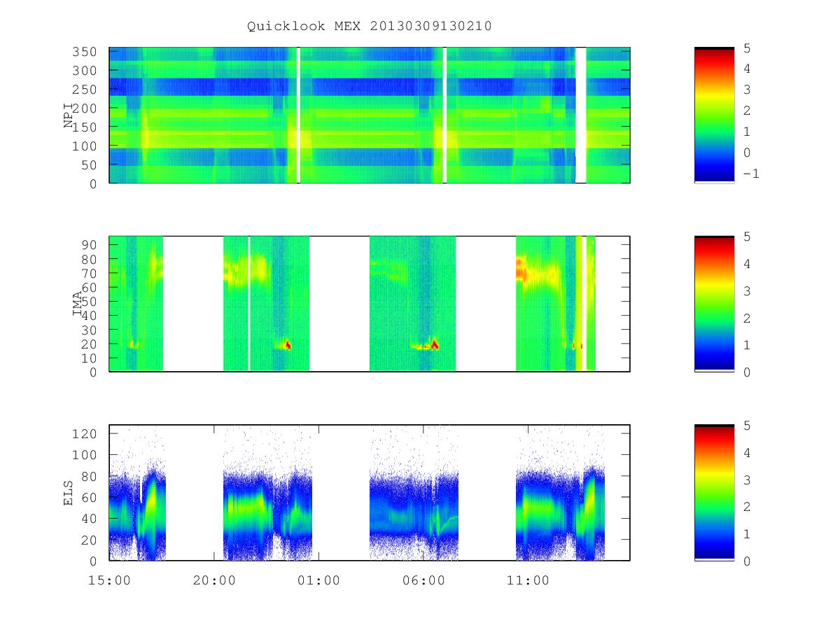Click the 0 label on IMA colorbar

[x=745, y=372]
